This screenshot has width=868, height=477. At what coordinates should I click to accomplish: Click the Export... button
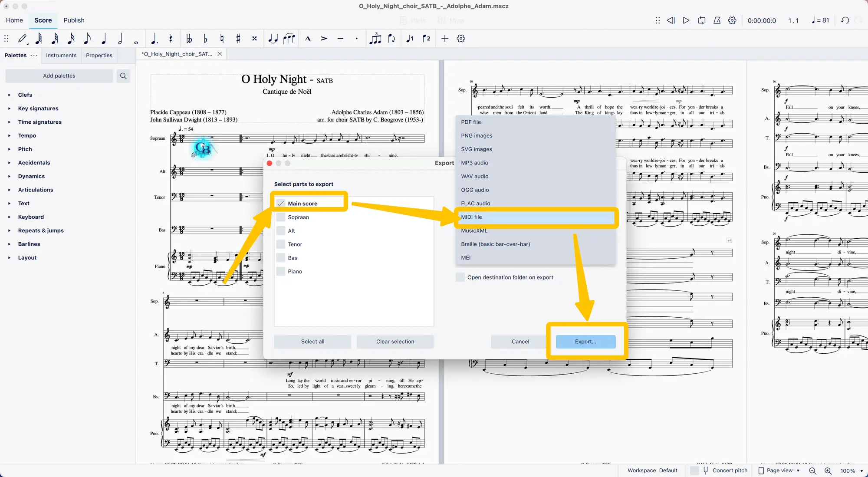pyautogui.click(x=585, y=342)
